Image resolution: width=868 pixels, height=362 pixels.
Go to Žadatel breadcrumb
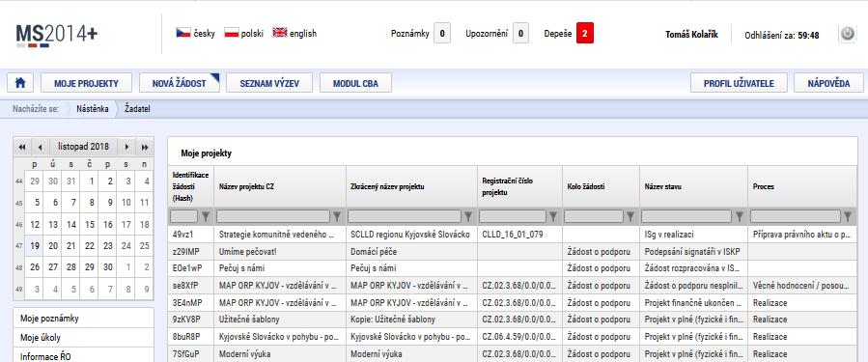137,109
